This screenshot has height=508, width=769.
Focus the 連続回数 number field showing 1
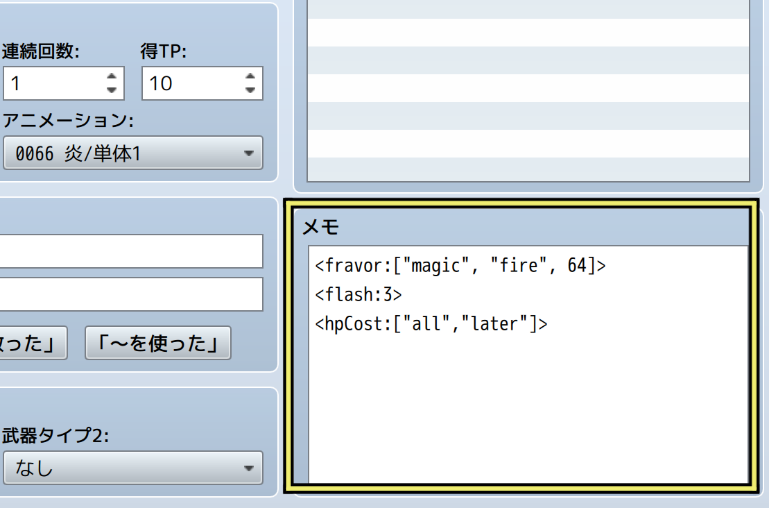tap(52, 84)
